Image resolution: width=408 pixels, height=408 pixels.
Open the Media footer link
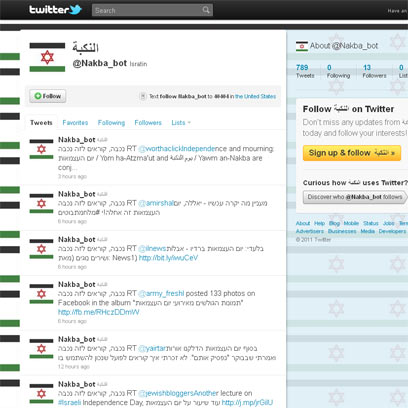click(x=368, y=231)
